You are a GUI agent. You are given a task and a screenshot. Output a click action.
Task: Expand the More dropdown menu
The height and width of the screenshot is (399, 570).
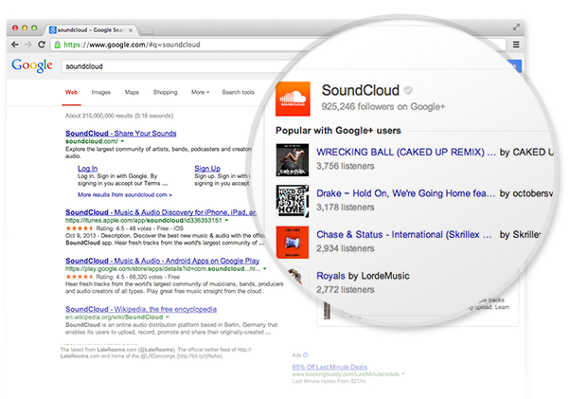pos(200,92)
